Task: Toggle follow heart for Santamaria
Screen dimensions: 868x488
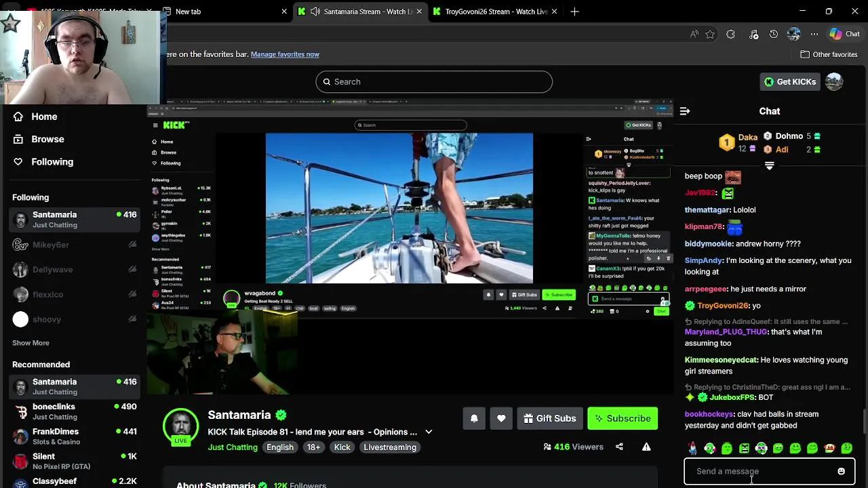Action: pyautogui.click(x=501, y=418)
